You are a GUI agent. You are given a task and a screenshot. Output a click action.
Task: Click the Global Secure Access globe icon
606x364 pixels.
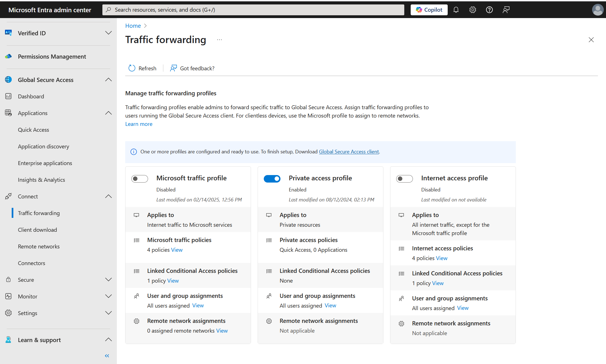click(x=8, y=80)
